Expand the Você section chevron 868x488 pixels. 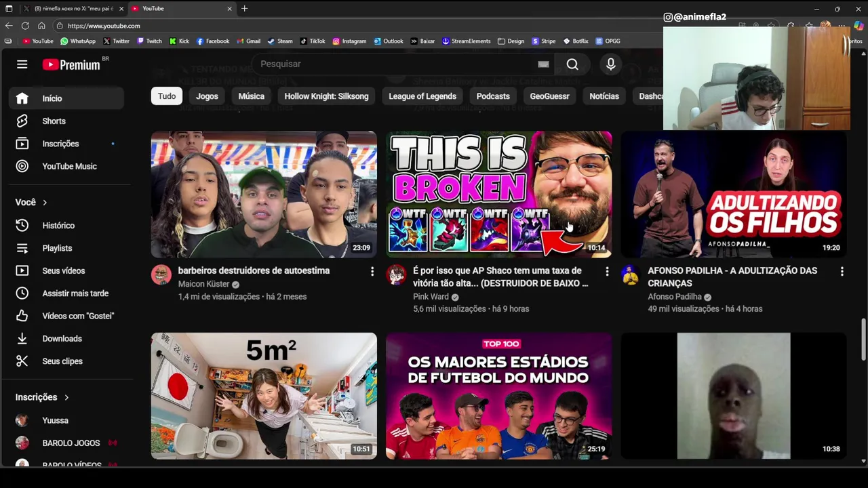(x=45, y=202)
